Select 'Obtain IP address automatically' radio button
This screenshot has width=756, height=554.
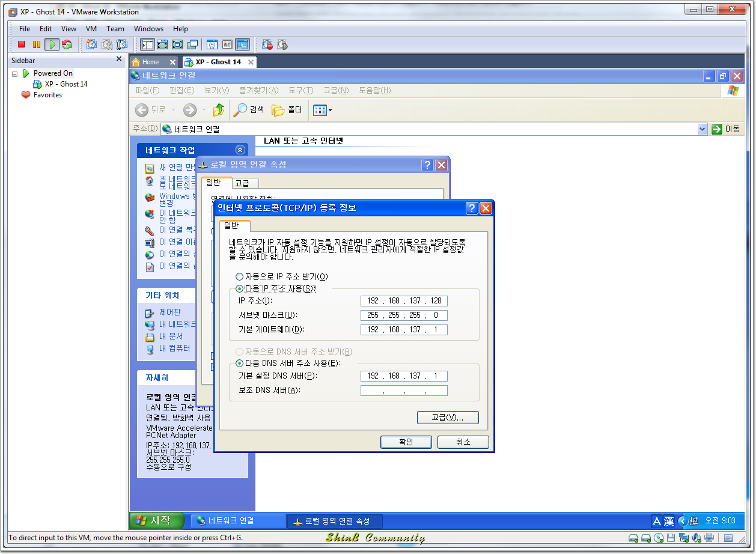[x=240, y=277]
